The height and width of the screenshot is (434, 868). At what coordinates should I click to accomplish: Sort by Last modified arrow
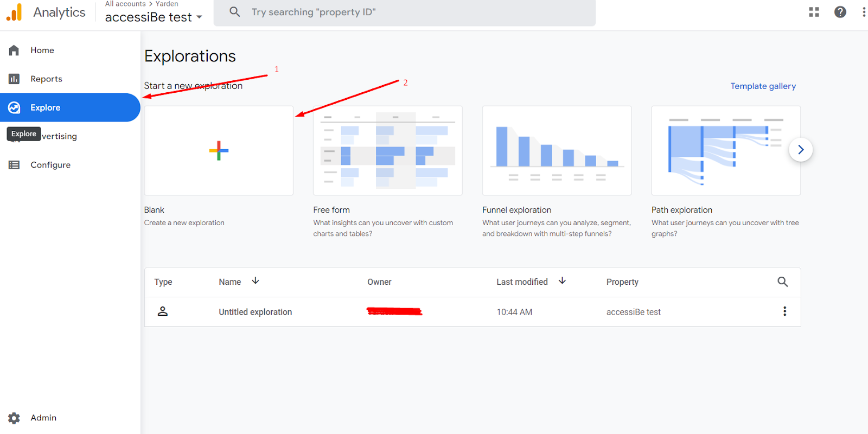tap(562, 281)
